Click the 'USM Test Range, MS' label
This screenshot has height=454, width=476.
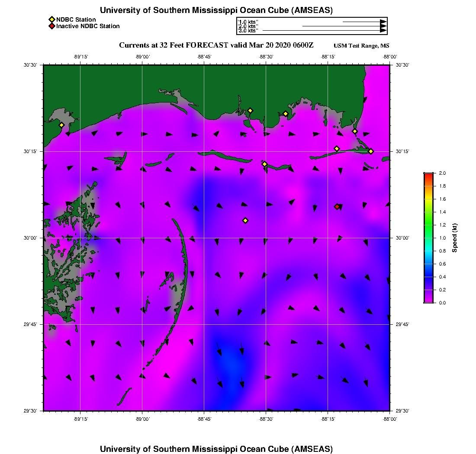pos(361,46)
